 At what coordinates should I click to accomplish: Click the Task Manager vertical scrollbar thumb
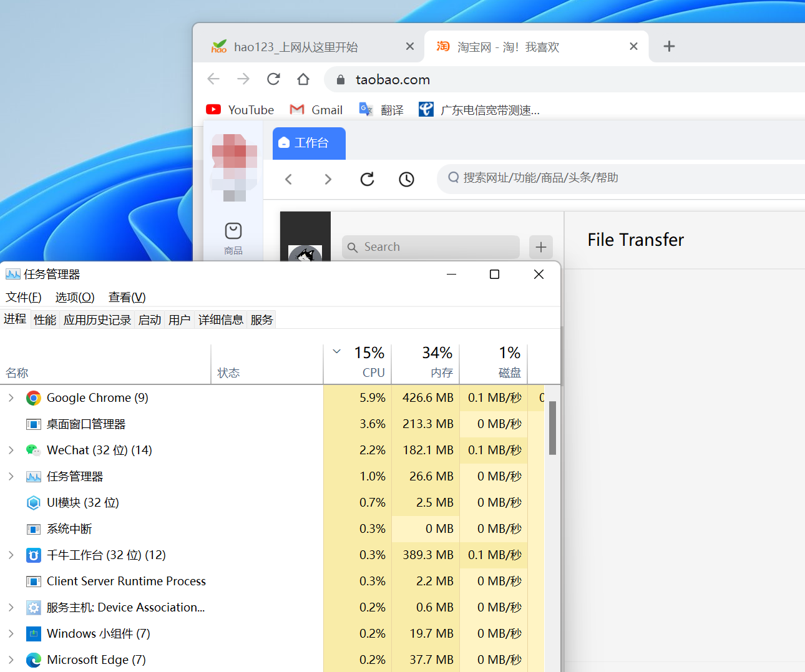click(x=552, y=428)
